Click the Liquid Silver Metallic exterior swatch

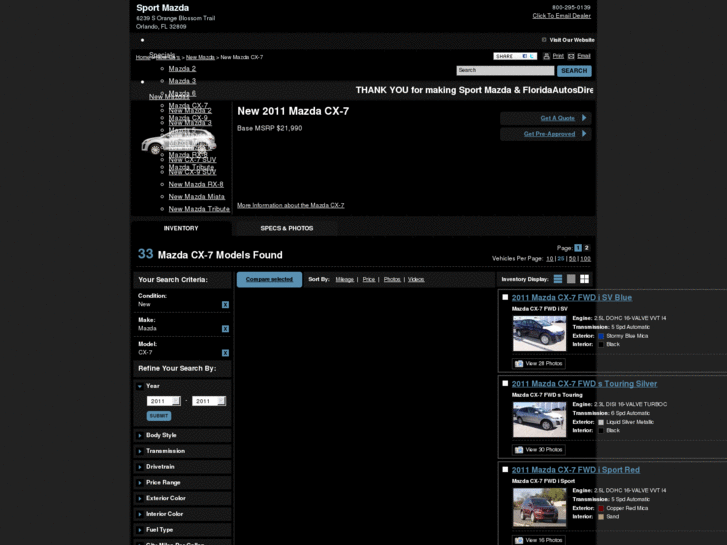(601, 423)
